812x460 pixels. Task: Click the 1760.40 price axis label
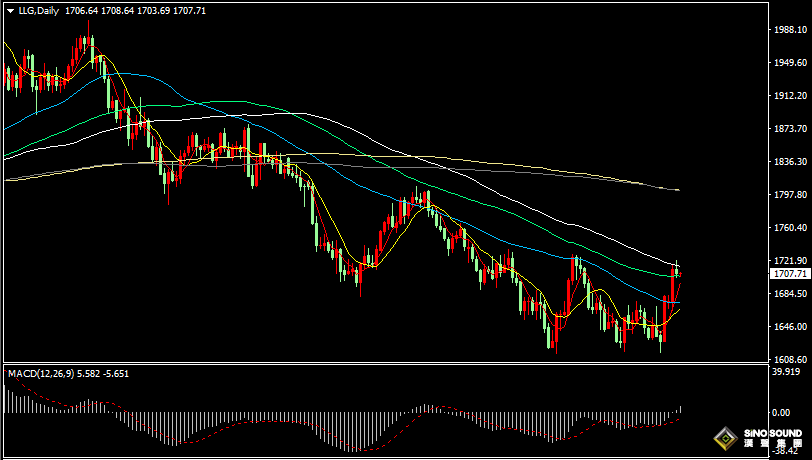click(x=789, y=228)
